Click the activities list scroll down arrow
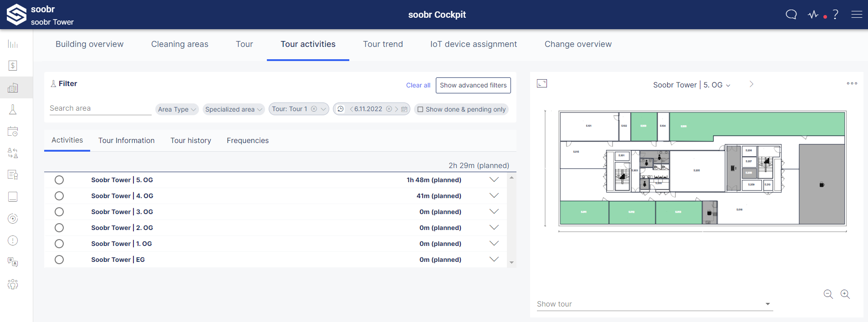868x322 pixels. (x=512, y=263)
